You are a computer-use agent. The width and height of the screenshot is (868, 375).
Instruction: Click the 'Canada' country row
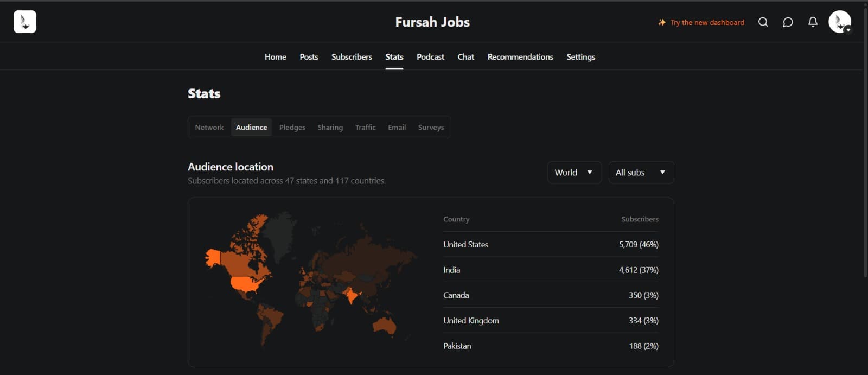(x=551, y=295)
